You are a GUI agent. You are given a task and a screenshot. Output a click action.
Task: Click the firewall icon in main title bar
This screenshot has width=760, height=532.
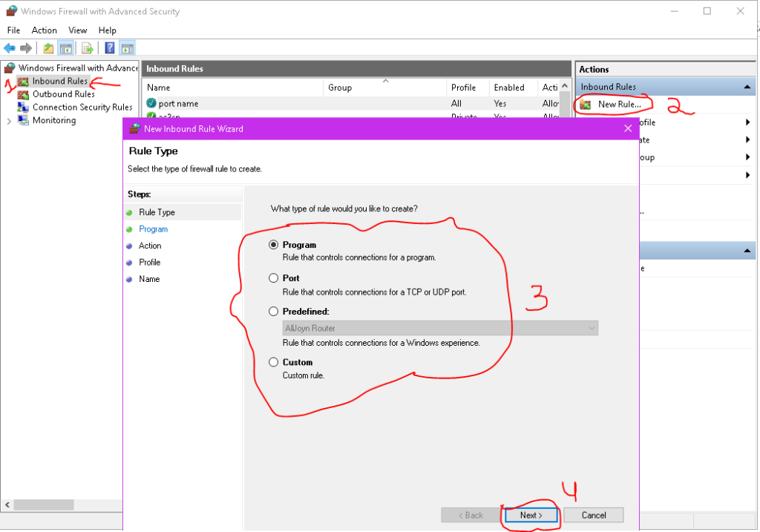coord(12,10)
